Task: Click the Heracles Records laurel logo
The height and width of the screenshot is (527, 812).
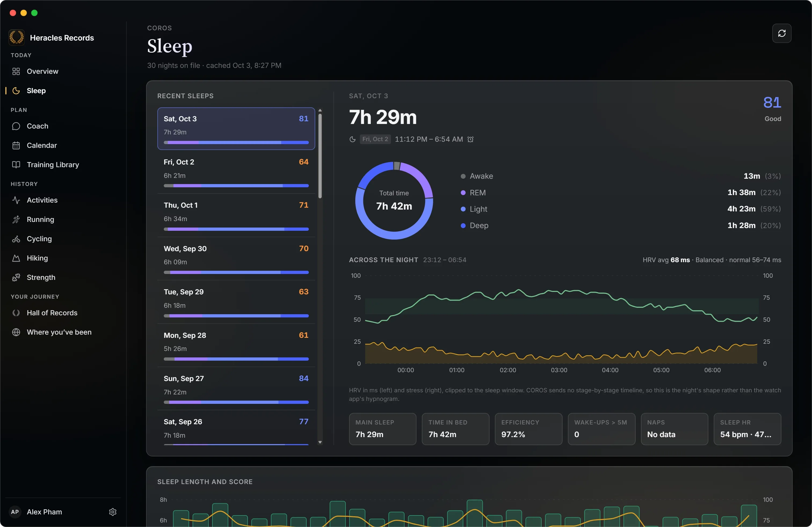Action: 16,38
